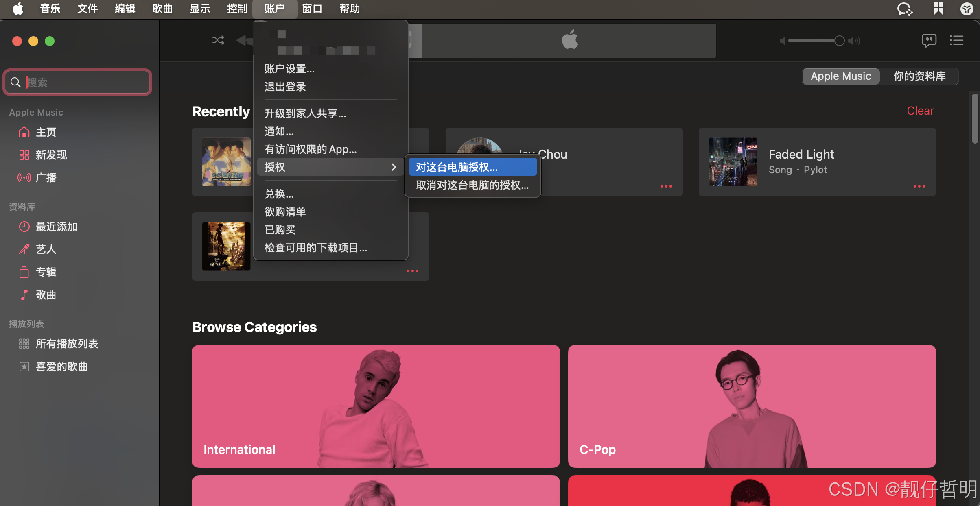Viewport: 980px width, 506px height.
Task: Open 取消对这台电脑的授权… option
Action: 472,185
